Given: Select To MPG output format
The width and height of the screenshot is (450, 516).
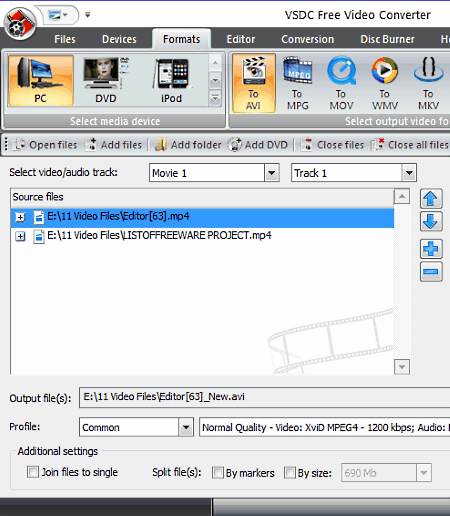Looking at the screenshot, I should point(298,83).
